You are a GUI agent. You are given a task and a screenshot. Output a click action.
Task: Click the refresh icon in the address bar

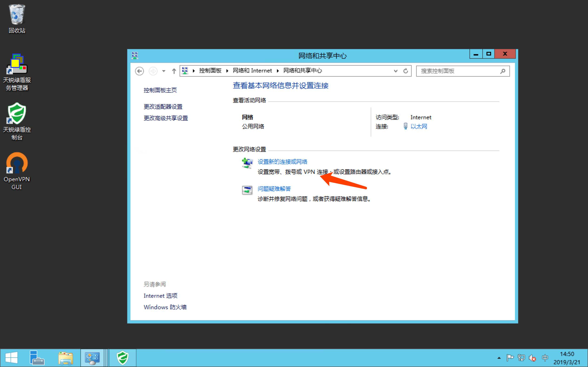point(406,71)
